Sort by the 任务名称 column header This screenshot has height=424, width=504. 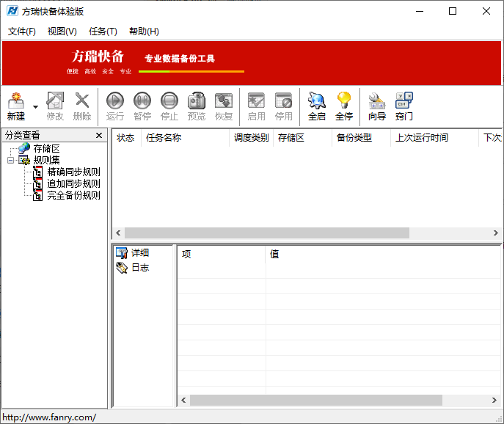coord(185,138)
